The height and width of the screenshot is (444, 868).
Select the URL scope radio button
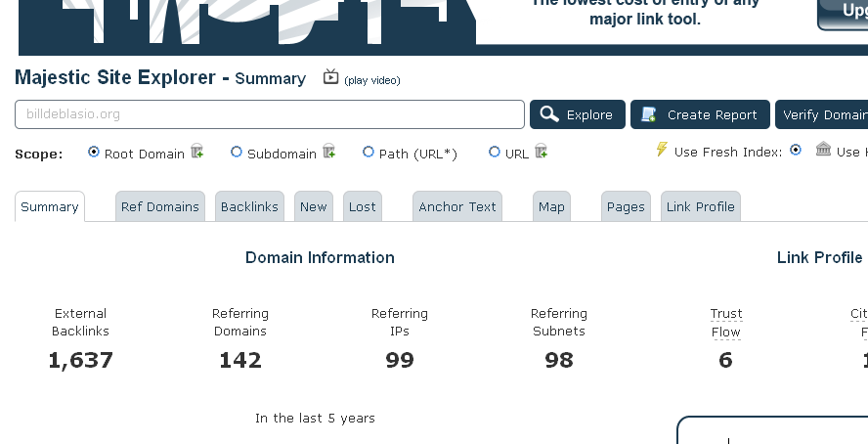[x=495, y=153]
